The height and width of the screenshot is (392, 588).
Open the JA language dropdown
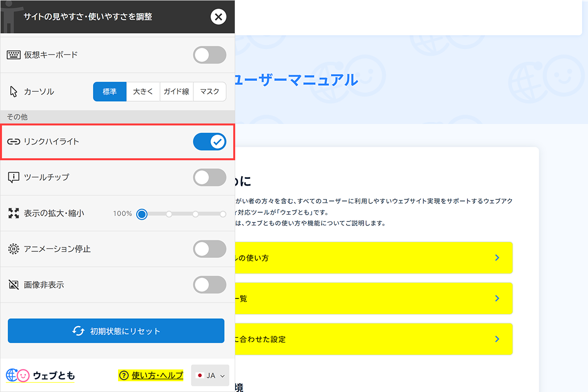pyautogui.click(x=210, y=375)
